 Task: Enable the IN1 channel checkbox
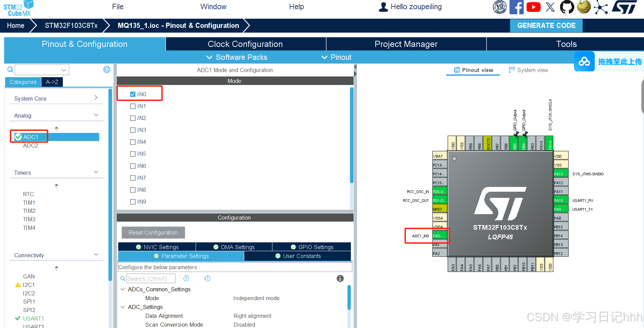pos(133,106)
